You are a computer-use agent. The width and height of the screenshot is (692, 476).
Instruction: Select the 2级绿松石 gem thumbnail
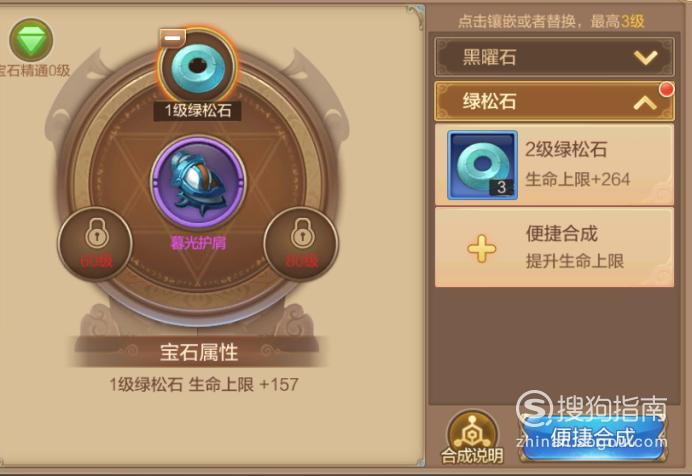(482, 165)
